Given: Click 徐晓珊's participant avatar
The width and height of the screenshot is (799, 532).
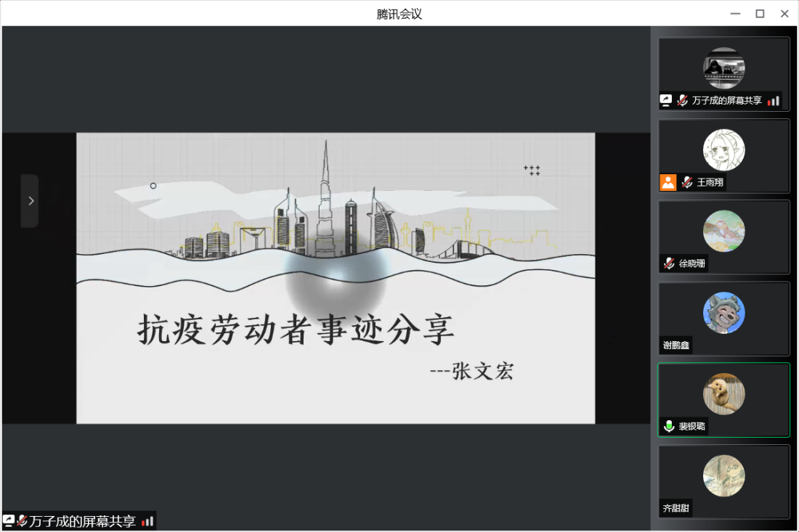Looking at the screenshot, I should click(723, 232).
